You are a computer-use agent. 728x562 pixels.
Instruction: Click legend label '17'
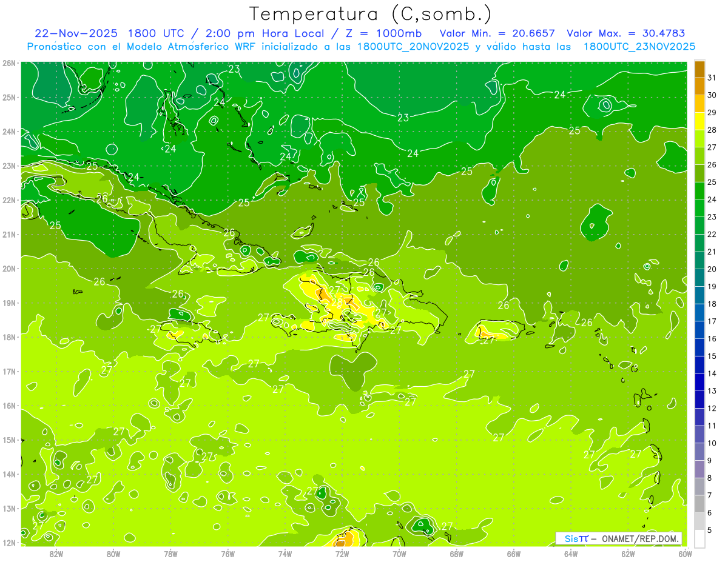point(712,321)
